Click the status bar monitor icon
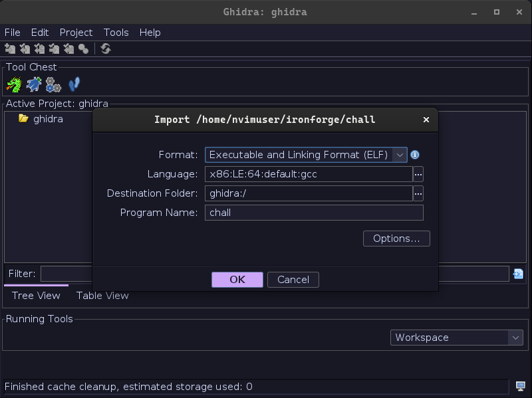The image size is (532, 398). pyautogui.click(x=520, y=386)
